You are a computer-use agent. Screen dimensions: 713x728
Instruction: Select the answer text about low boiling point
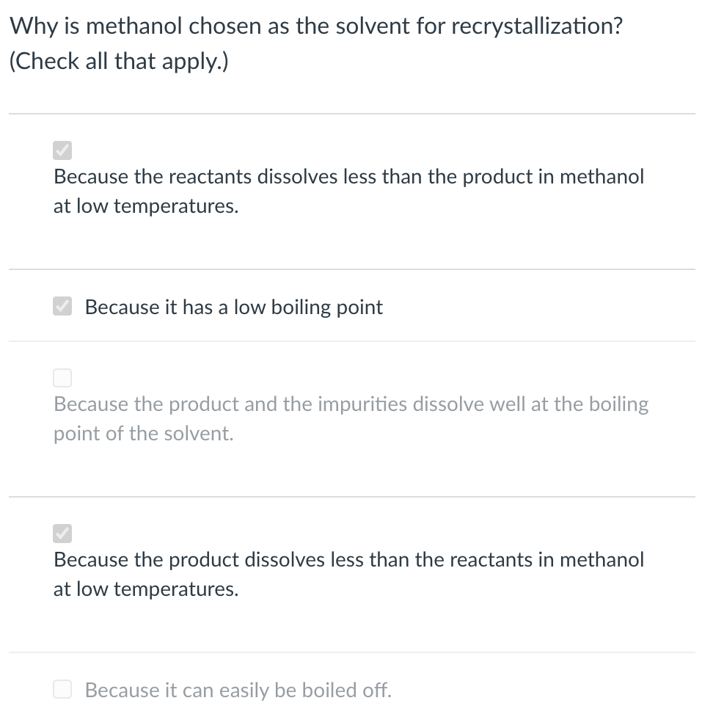click(233, 307)
